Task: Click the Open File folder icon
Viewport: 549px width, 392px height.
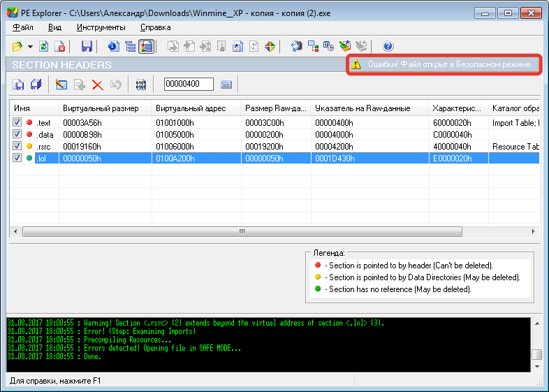Action: tap(17, 47)
